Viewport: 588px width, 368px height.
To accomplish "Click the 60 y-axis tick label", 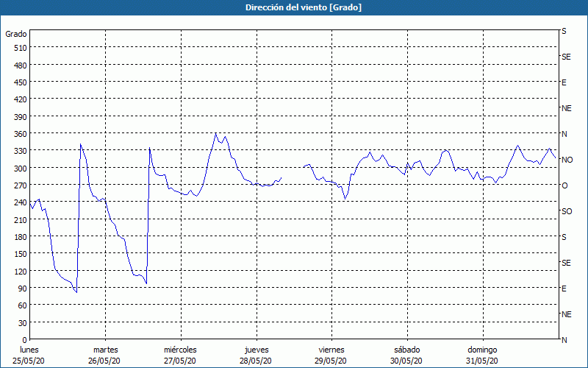I will click(23, 305).
